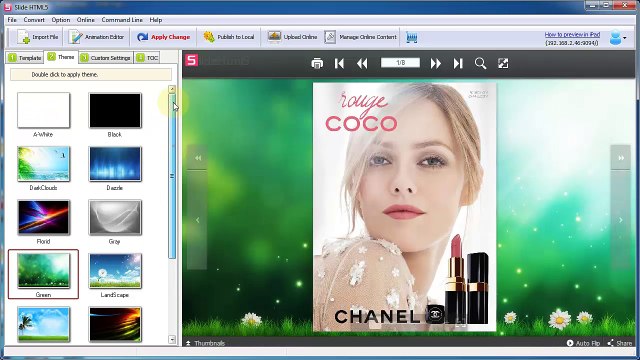Screen dimensions: 640x360
Task: Select the Black theme thumbnail
Action: (x=115, y=110)
